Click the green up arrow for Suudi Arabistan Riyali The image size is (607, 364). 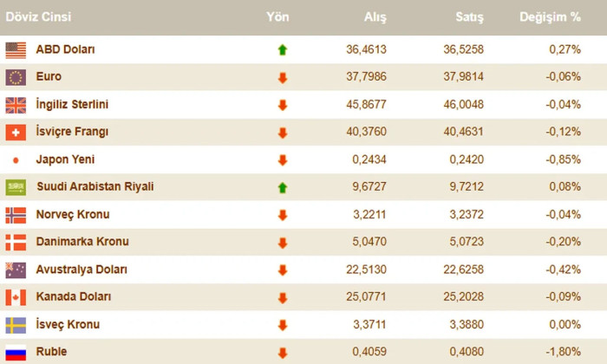tap(283, 187)
